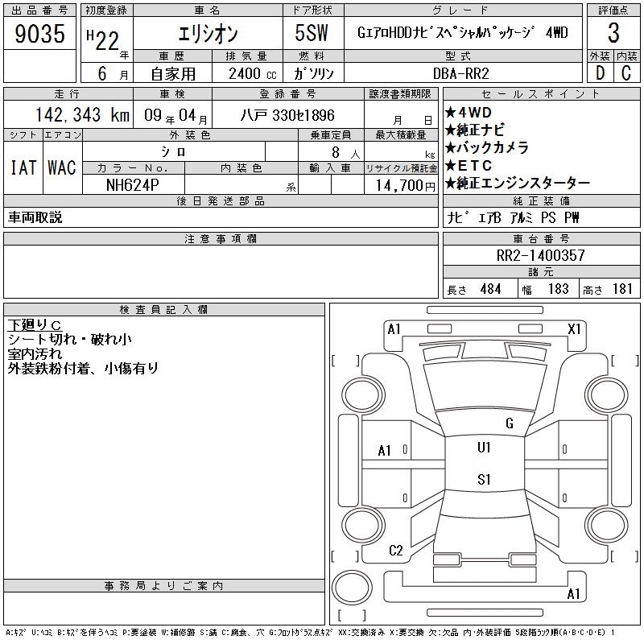Select chassis number RR2-1400357
The height and width of the screenshot is (644, 644).
pos(541,255)
